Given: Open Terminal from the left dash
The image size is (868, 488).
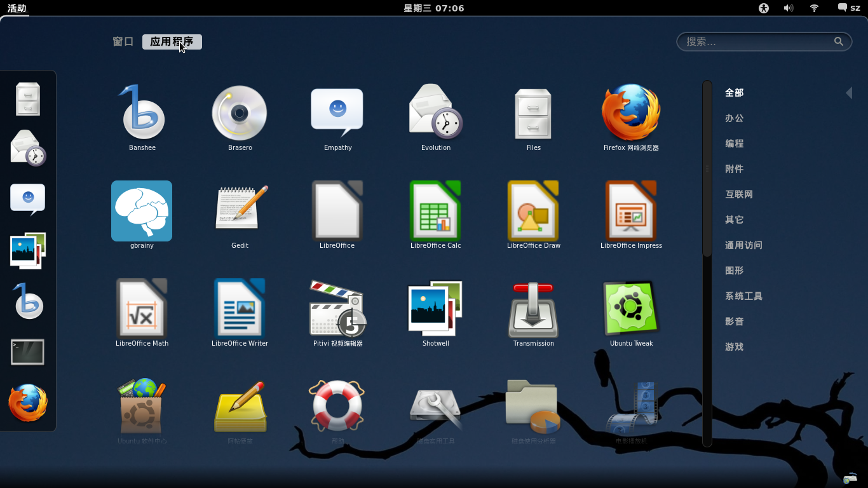Looking at the screenshot, I should tap(28, 351).
